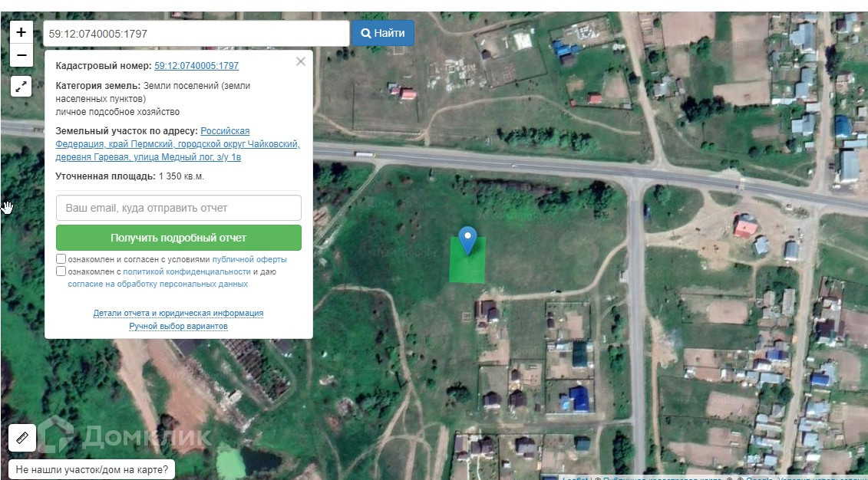
Task: Expand Детали отчета и юридическая информация
Action: click(178, 313)
